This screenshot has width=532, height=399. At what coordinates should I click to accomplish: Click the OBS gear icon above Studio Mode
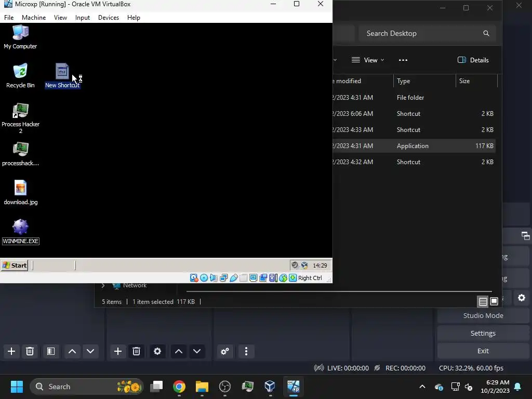[x=522, y=298]
